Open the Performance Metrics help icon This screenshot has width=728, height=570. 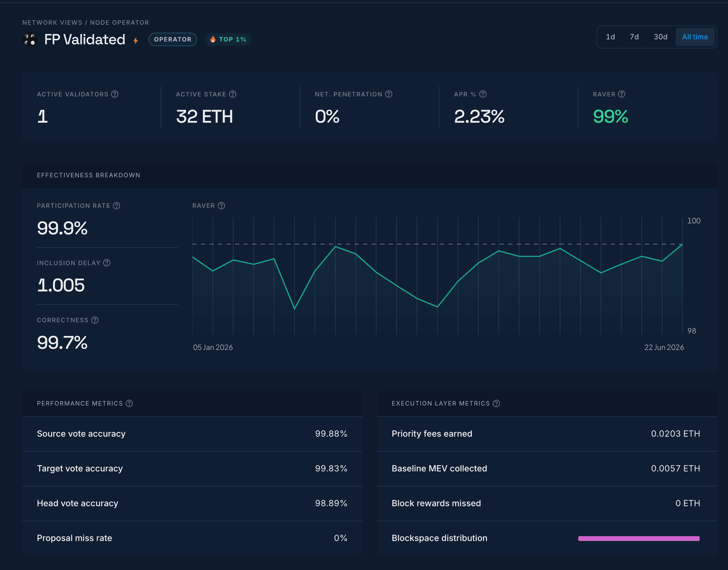click(129, 403)
